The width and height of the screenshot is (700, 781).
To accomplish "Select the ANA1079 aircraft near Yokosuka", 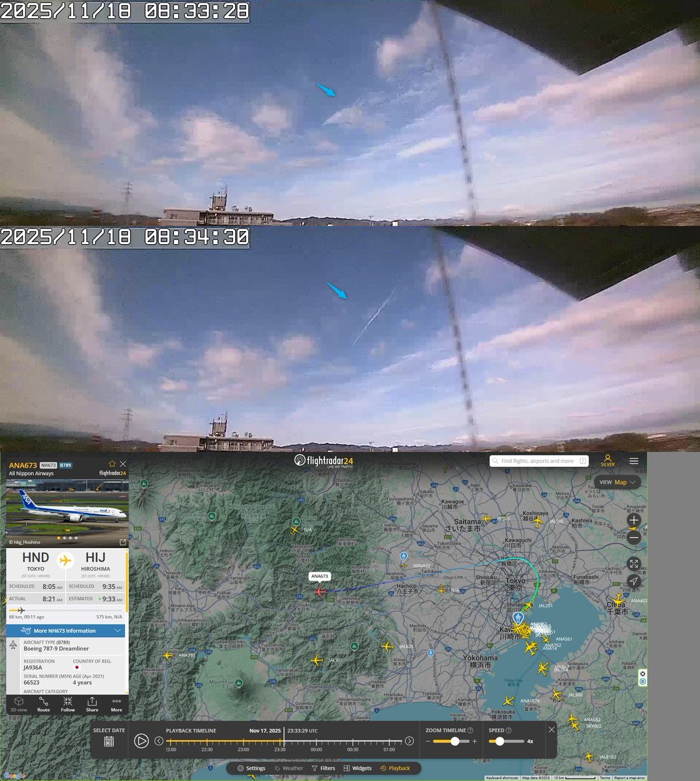I will tap(509, 701).
